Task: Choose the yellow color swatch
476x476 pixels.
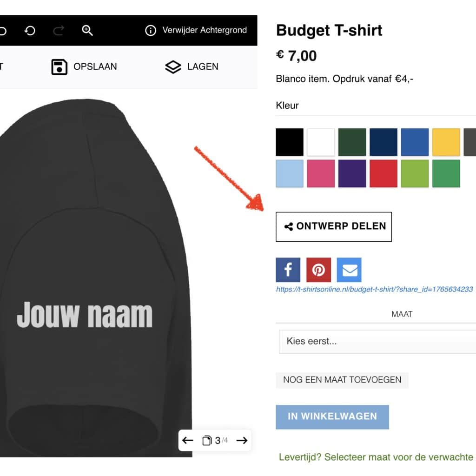Action: [x=446, y=142]
